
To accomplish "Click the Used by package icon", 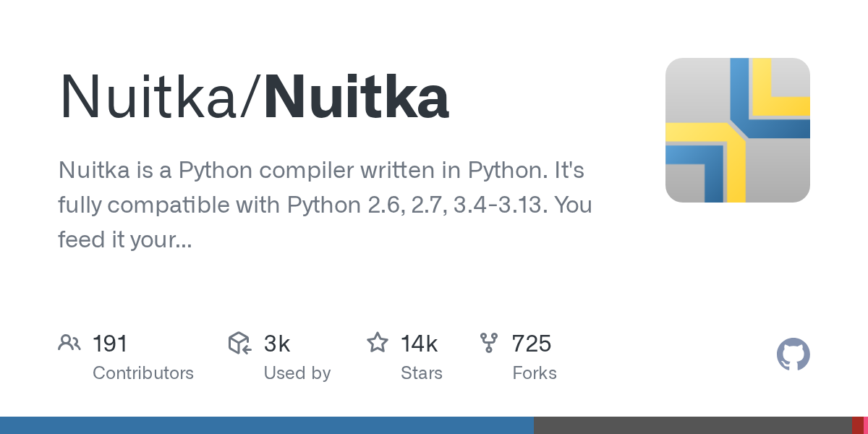I will tap(239, 343).
